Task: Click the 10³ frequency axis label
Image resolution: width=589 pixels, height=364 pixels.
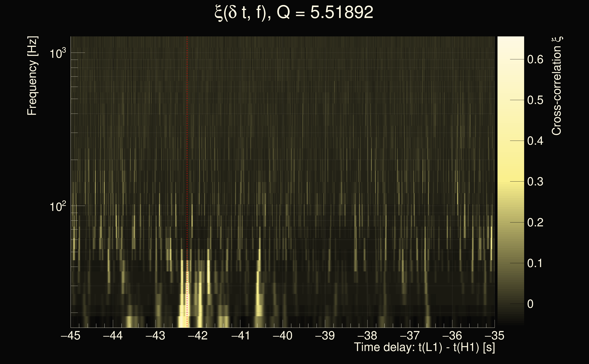Action: (58, 53)
